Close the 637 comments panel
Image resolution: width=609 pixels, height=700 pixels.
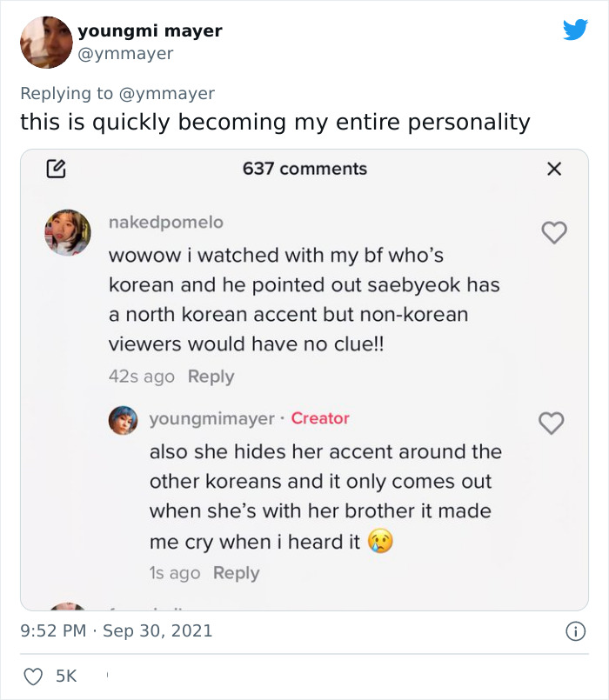coord(553,169)
